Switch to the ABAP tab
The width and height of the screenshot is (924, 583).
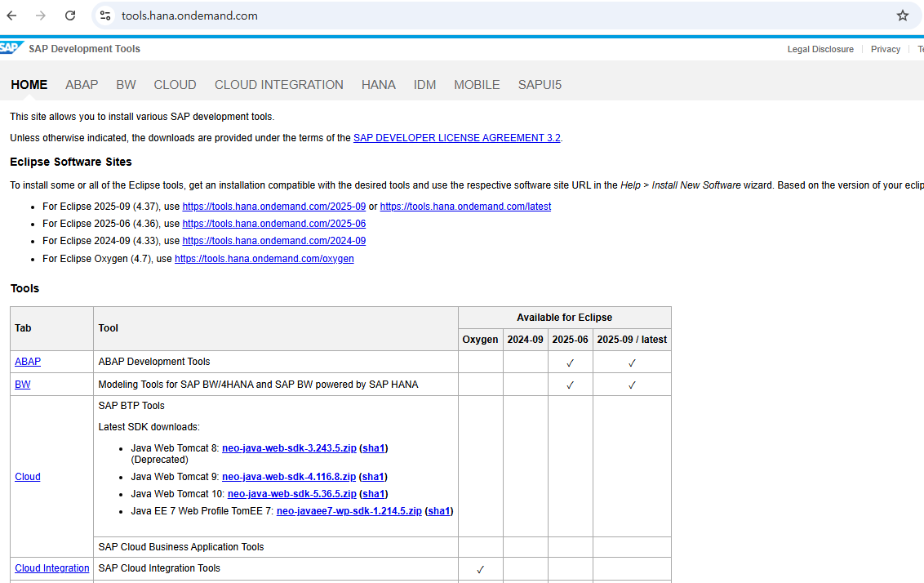pos(82,85)
